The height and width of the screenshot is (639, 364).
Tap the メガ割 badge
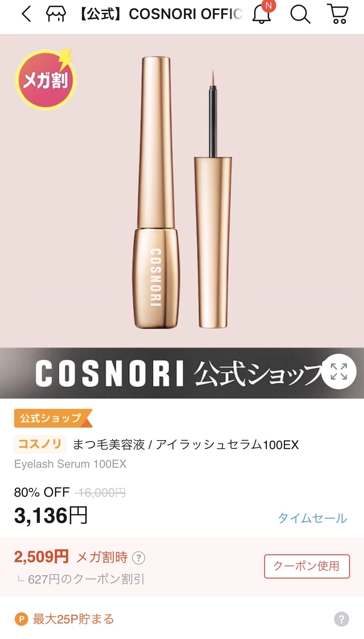pyautogui.click(x=45, y=80)
